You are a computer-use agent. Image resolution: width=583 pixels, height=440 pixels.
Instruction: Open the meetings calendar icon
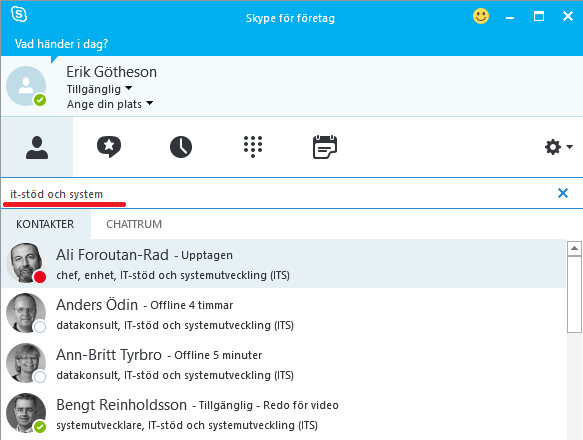tap(325, 147)
